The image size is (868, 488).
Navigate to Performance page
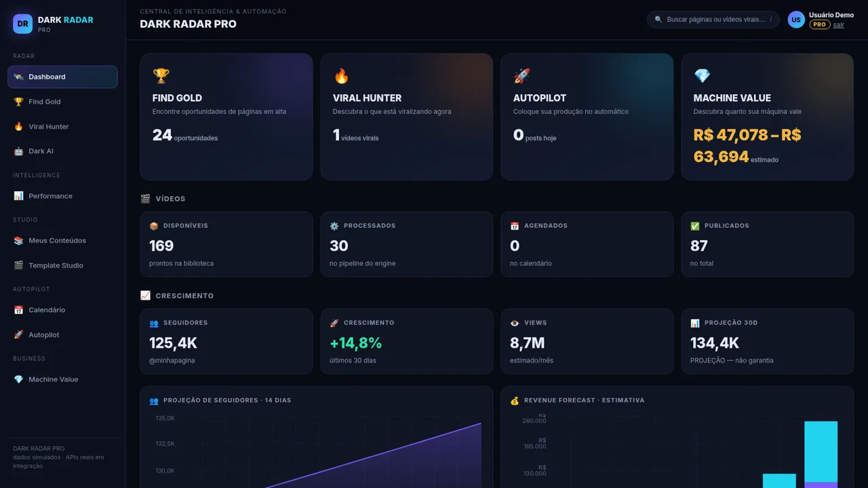[x=62, y=196]
